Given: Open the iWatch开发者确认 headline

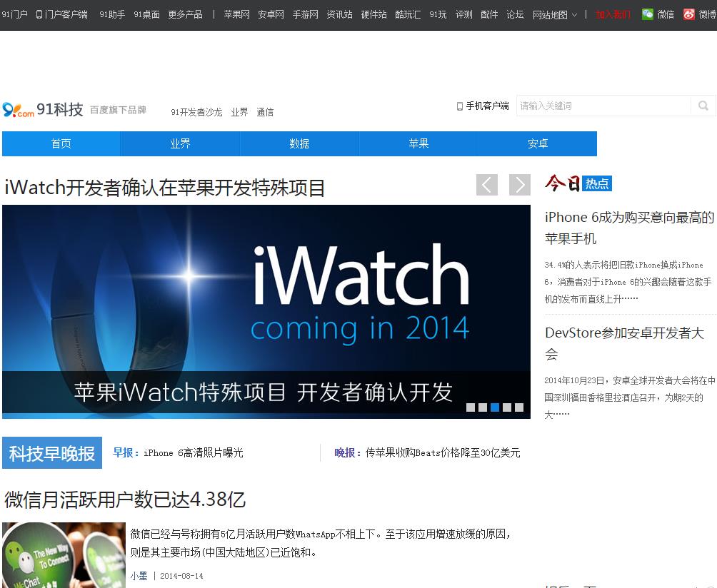Looking at the screenshot, I should coord(165,188).
